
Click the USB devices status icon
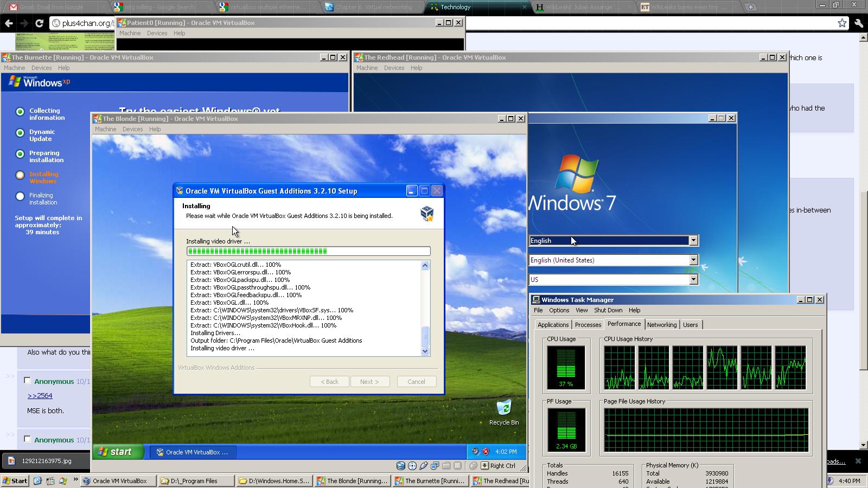(x=424, y=466)
